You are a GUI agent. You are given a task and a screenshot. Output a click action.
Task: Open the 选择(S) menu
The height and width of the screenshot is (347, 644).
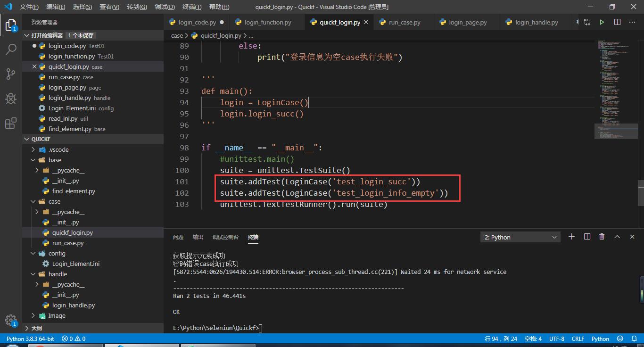click(83, 7)
